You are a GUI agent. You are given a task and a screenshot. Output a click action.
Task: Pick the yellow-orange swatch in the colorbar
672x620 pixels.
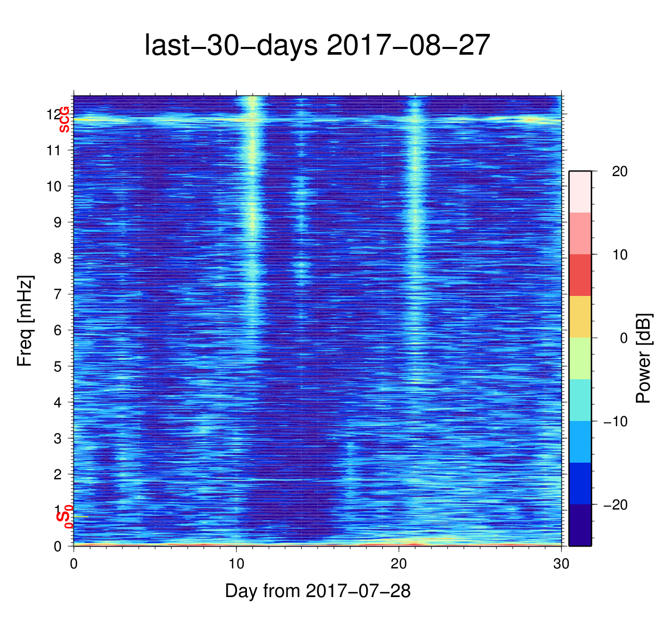coord(580,316)
